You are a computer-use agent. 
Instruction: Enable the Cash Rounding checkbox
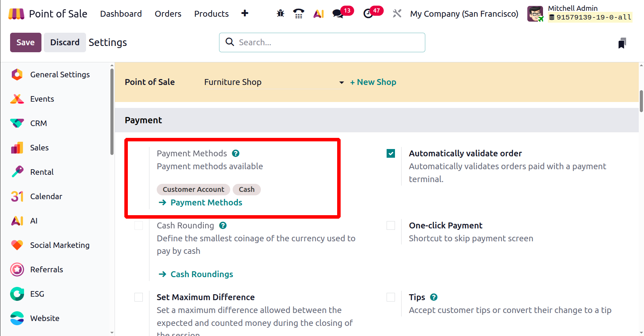(x=139, y=226)
